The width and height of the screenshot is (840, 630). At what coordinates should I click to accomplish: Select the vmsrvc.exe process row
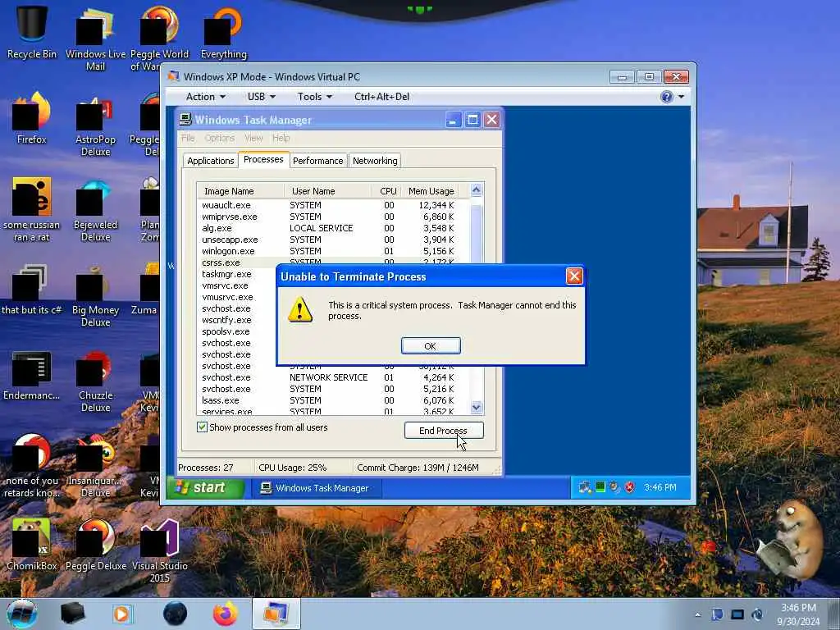coord(237,285)
